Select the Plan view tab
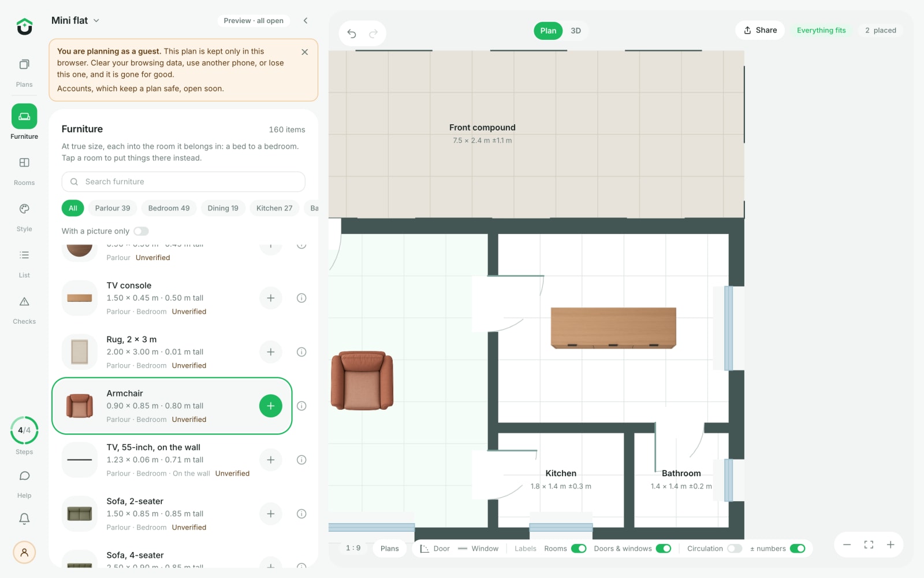 pyautogui.click(x=548, y=31)
